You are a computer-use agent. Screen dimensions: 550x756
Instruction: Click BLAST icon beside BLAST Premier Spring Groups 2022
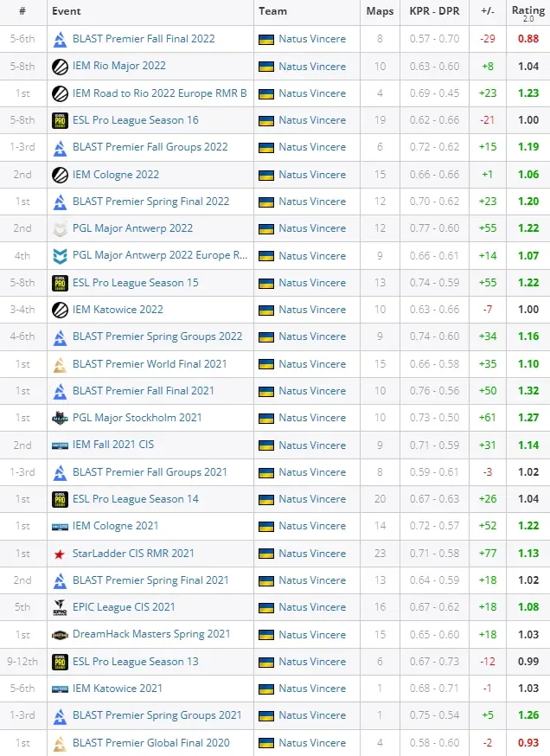[x=60, y=337]
